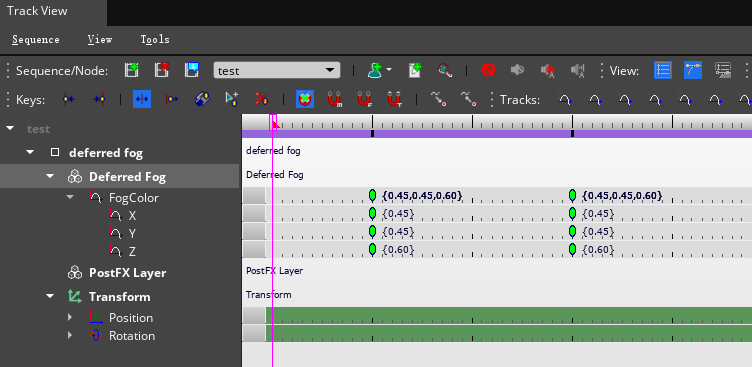Click the Add Sequence icon
The image size is (752, 367).
coord(131,71)
